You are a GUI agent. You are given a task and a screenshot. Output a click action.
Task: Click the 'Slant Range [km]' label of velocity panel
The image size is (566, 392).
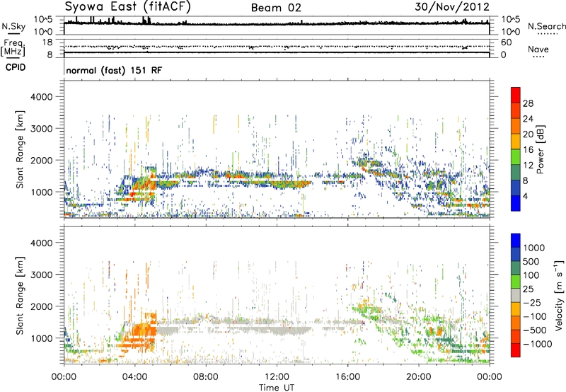tap(20, 295)
